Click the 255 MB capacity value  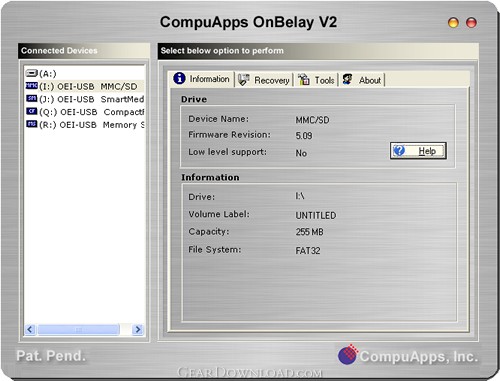[x=309, y=232]
